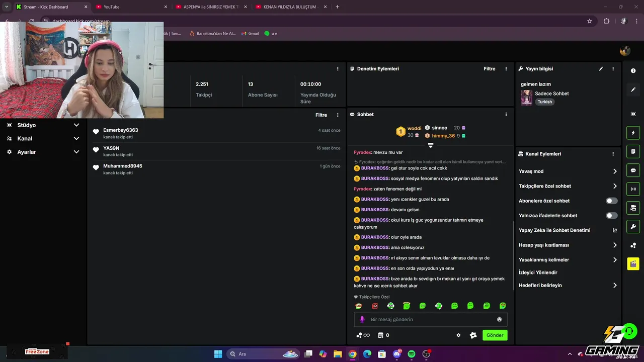Click the Bir mesaj gönderin input field

(431, 319)
